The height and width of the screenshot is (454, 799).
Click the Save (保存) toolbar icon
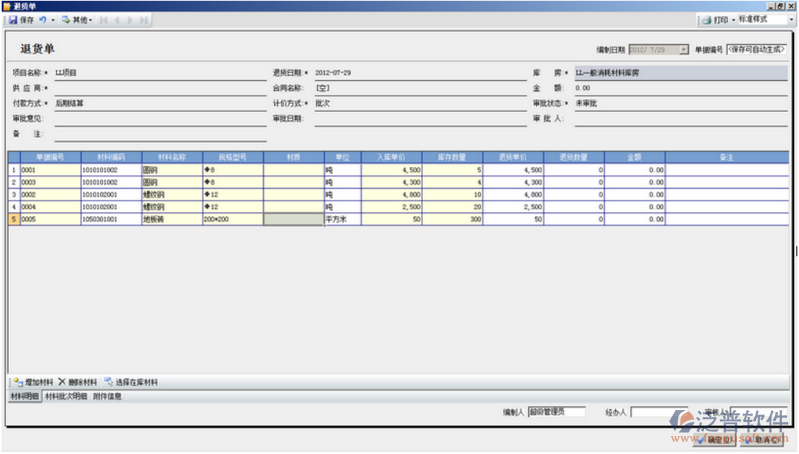[x=21, y=20]
